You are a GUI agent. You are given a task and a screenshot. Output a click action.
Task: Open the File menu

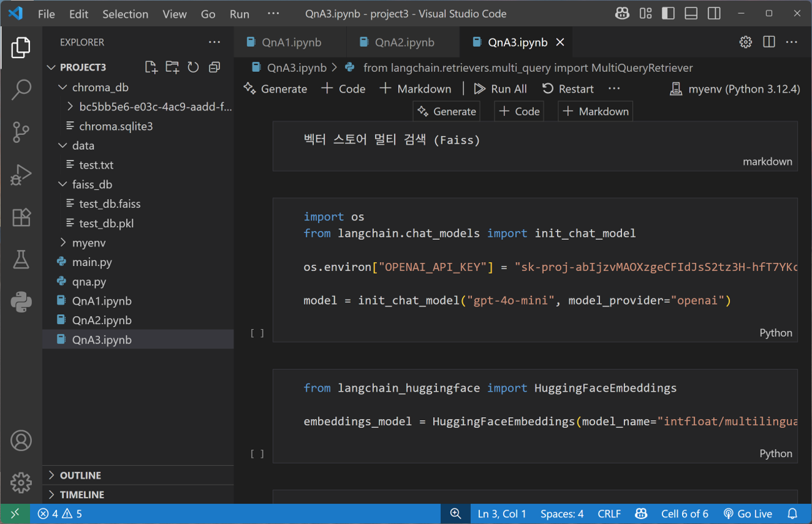[46, 14]
